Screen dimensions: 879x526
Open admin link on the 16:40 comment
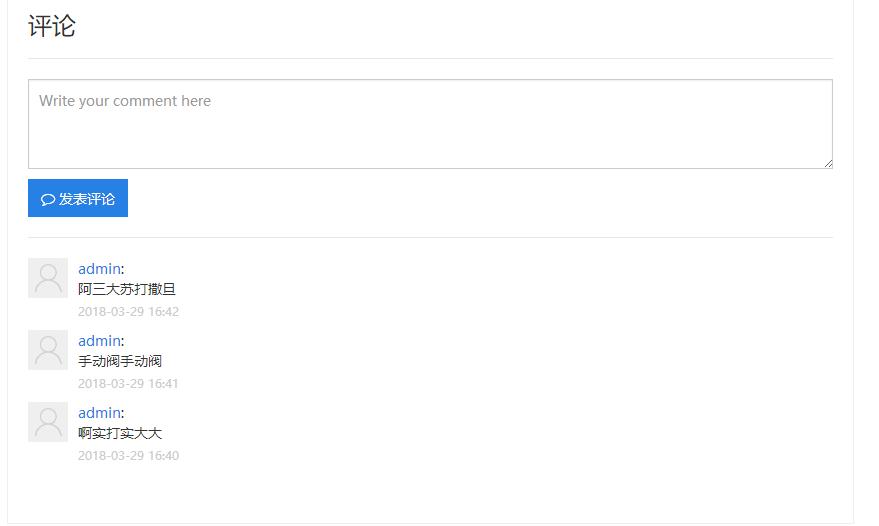(99, 413)
